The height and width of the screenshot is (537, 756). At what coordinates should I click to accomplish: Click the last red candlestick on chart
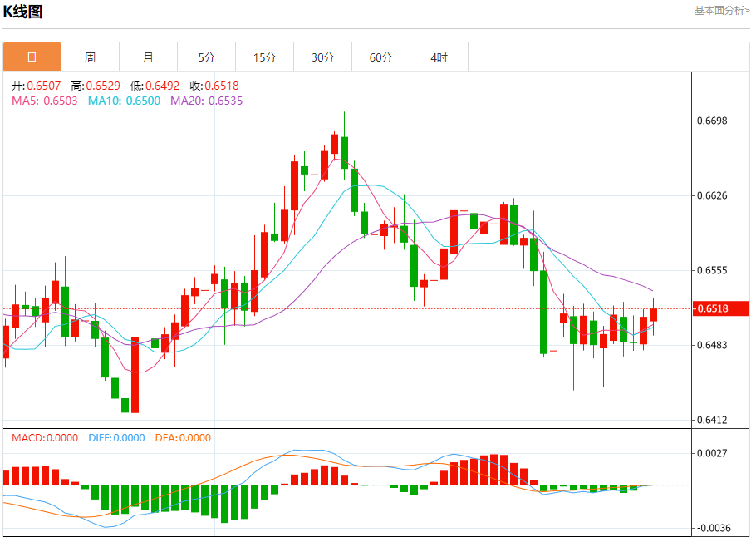pos(654,315)
